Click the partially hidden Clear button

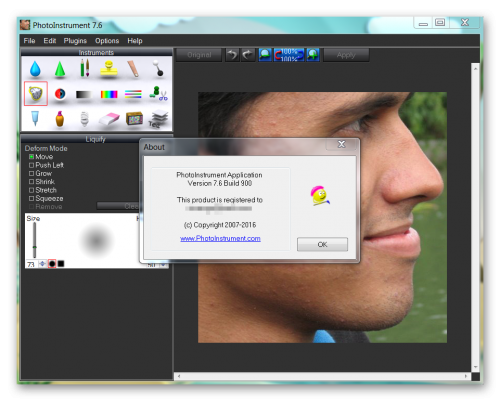118,206
